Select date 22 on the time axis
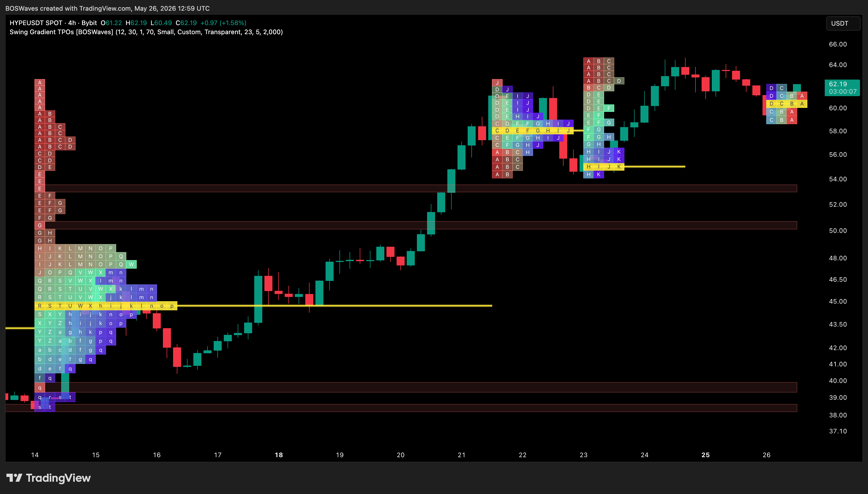Viewport: 868px width, 494px height. [523, 455]
